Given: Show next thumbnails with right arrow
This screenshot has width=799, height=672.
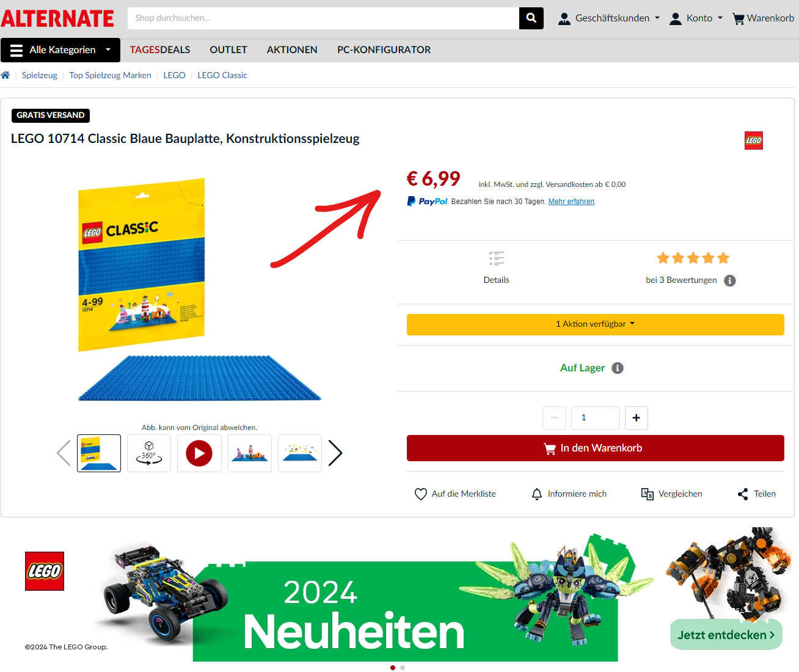Looking at the screenshot, I should [x=335, y=453].
